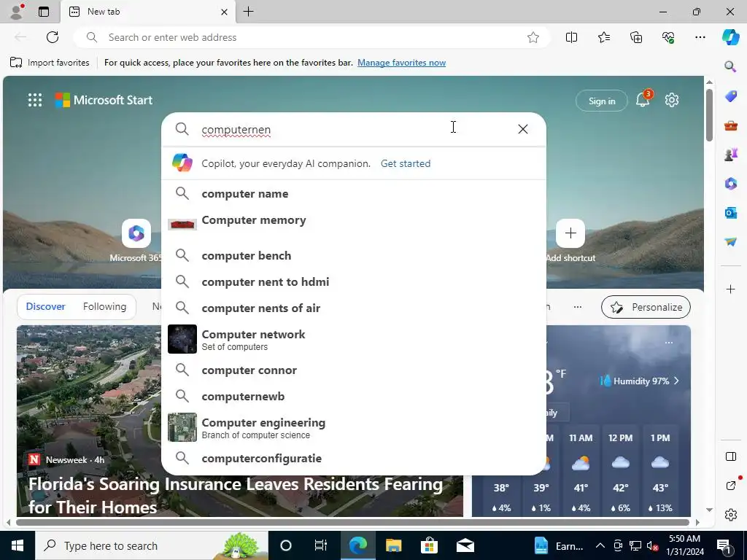The image size is (747, 560).
Task: Click the Sign in button
Action: point(602,101)
